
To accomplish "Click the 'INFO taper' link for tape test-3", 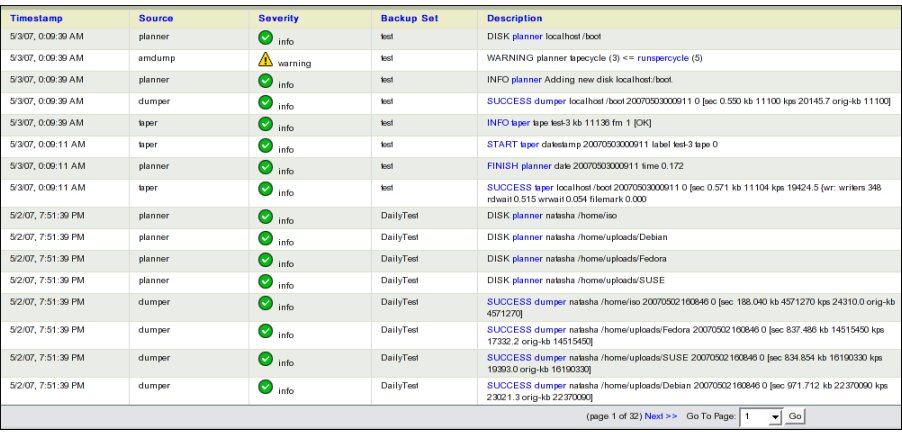I will (509, 123).
